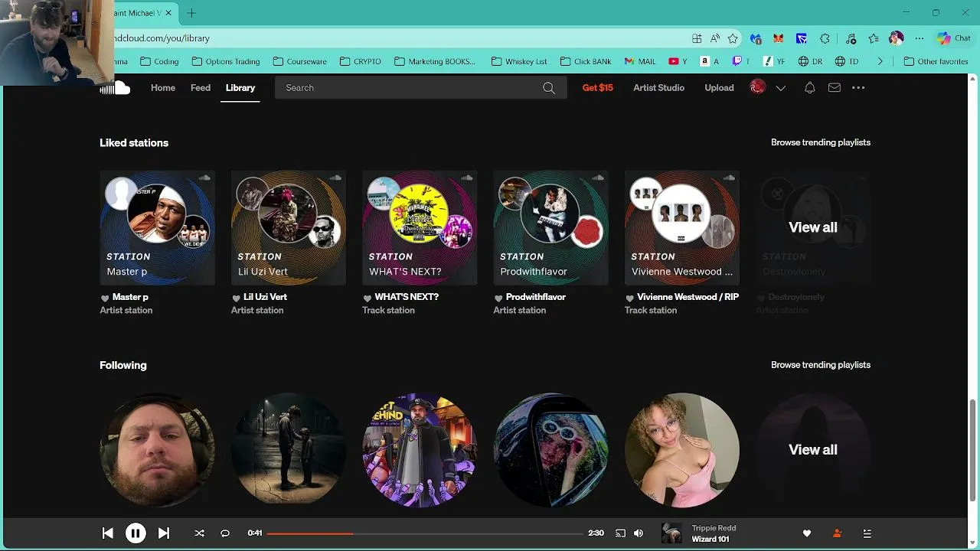Seek within the track progress bar
This screenshot has width=980, height=551.
click(x=425, y=533)
